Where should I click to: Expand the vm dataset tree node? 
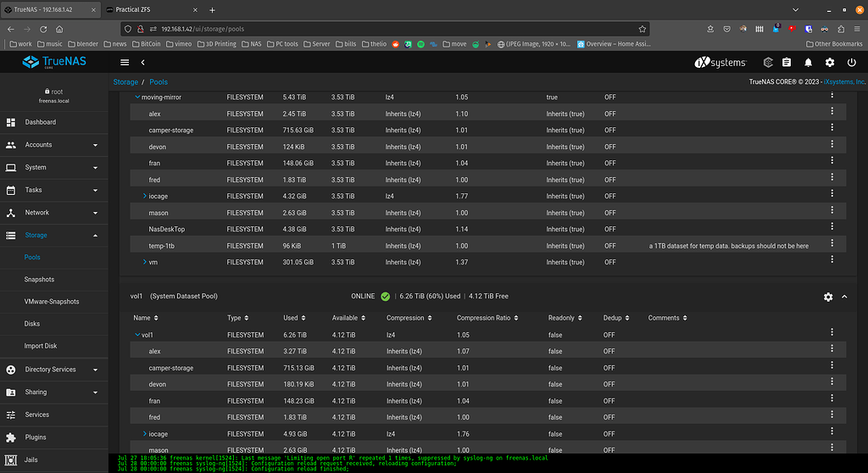[145, 262]
